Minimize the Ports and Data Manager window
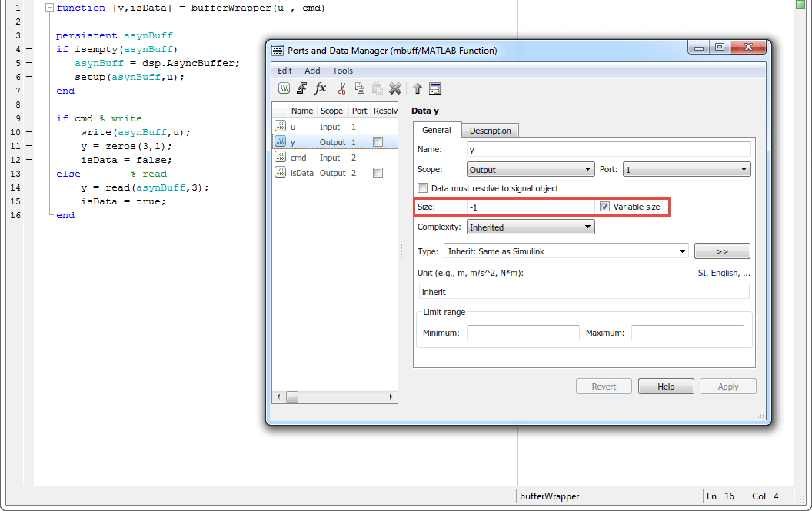 click(x=699, y=47)
